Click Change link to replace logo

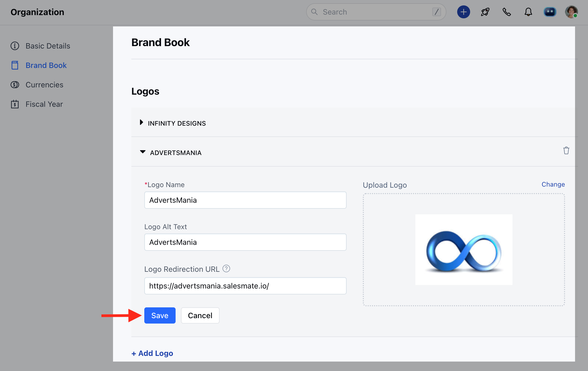(x=553, y=184)
